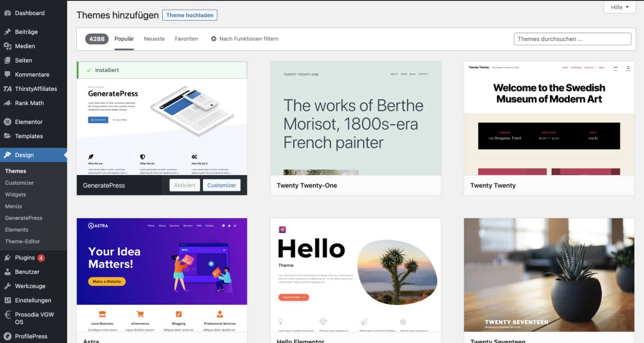The image size is (644, 343).
Task: Open GeneratePress in the Design submenu
Action: (24, 218)
